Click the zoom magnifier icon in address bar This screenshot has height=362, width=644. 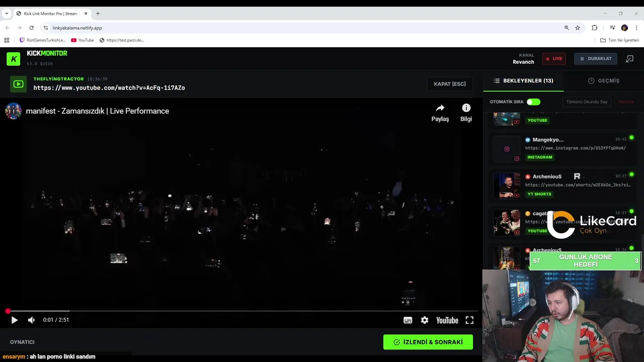pos(567,28)
